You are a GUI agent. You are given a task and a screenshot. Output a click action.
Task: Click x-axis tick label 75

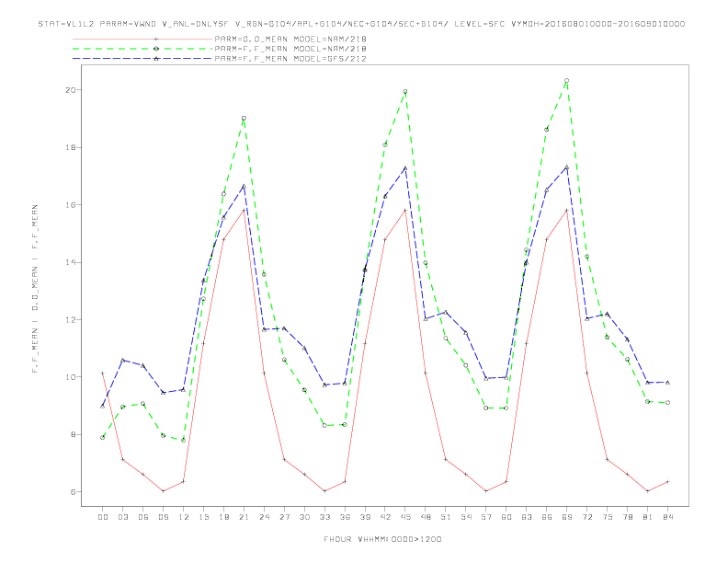tap(608, 517)
